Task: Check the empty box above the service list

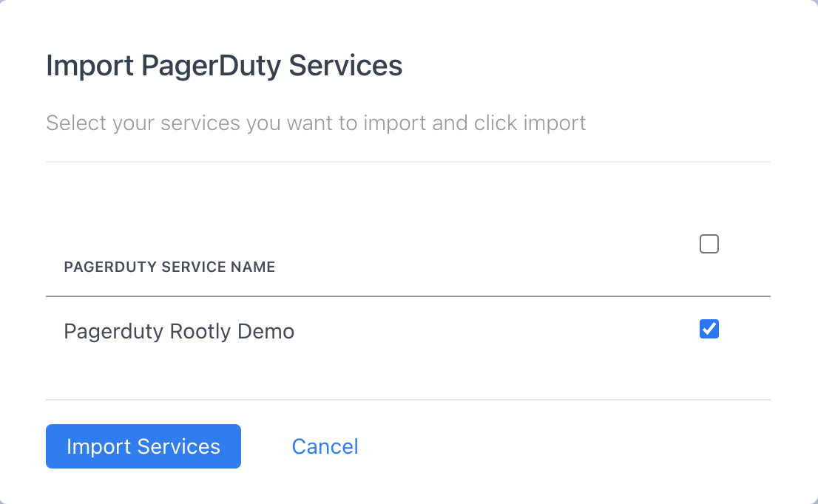Action: click(x=709, y=243)
